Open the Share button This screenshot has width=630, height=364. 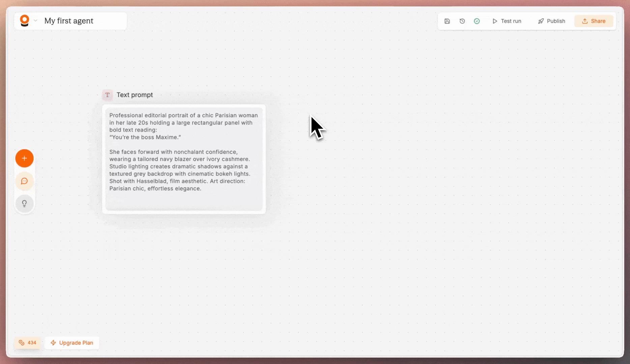(x=594, y=21)
